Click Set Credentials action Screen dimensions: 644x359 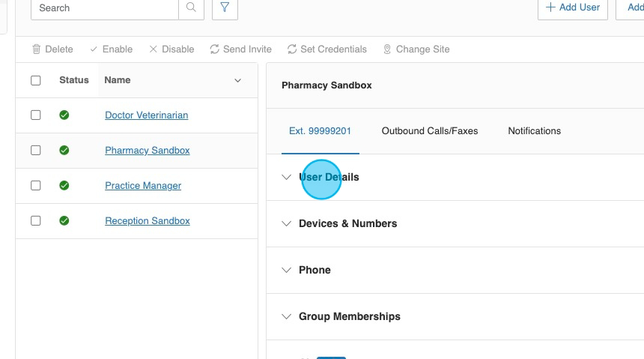coord(326,49)
